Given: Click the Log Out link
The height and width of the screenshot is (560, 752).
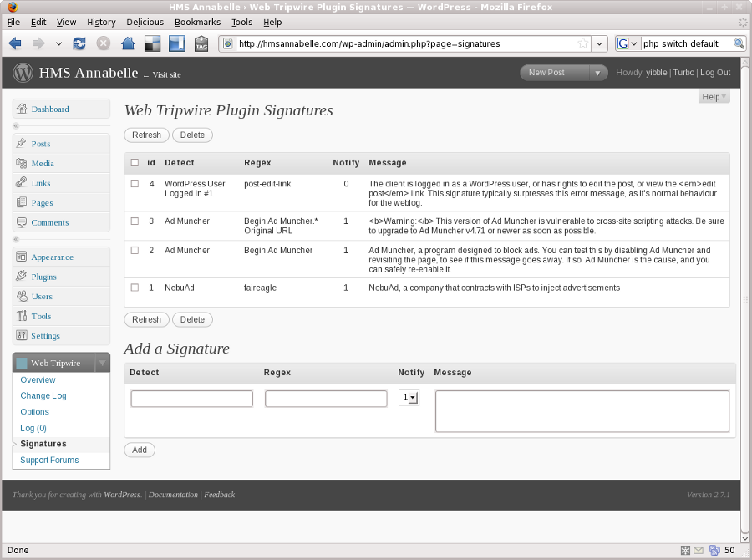Looking at the screenshot, I should coord(715,73).
